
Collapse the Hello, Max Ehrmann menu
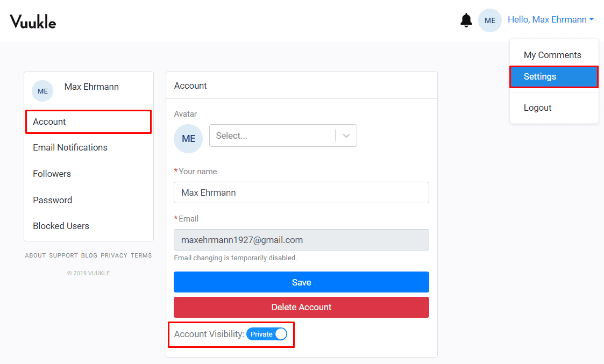551,19
